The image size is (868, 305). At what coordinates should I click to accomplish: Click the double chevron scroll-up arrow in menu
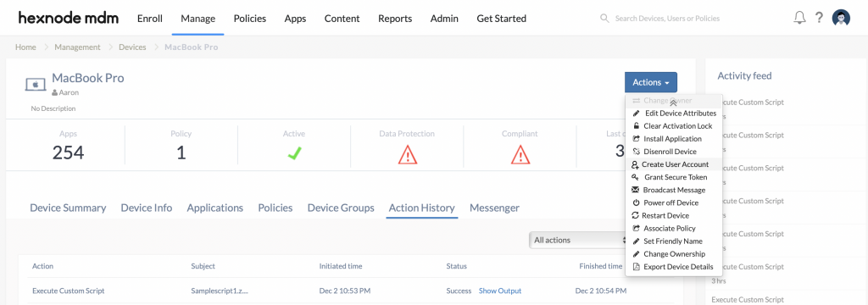[673, 103]
